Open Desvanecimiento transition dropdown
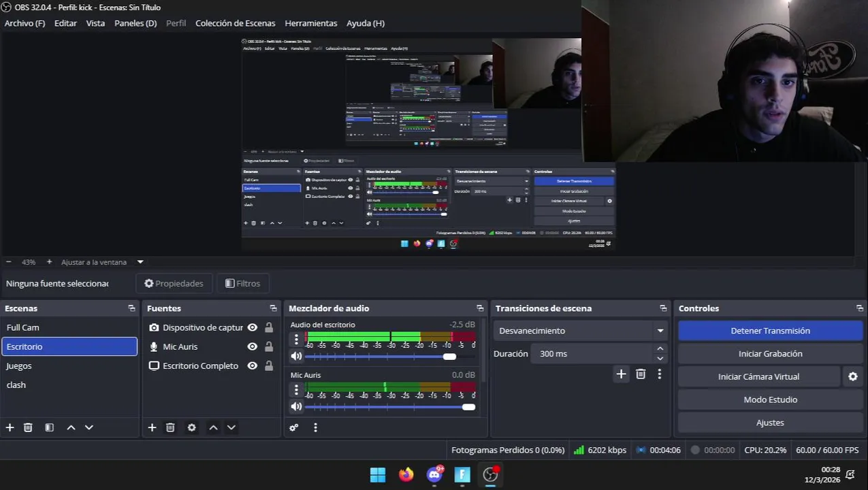This screenshot has width=868, height=490. point(581,331)
